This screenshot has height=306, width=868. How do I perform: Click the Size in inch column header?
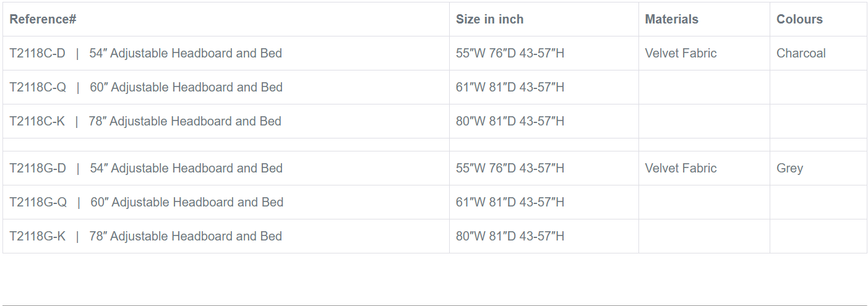489,19
